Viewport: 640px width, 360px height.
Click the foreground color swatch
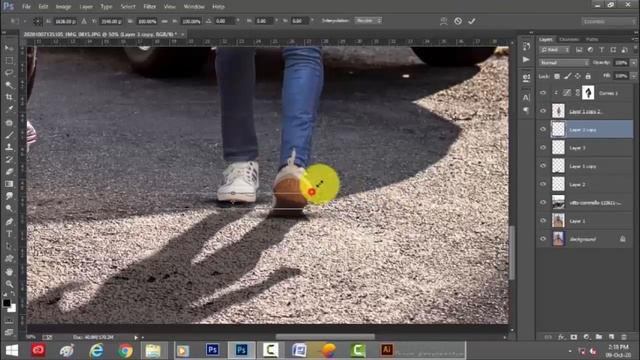point(7,303)
